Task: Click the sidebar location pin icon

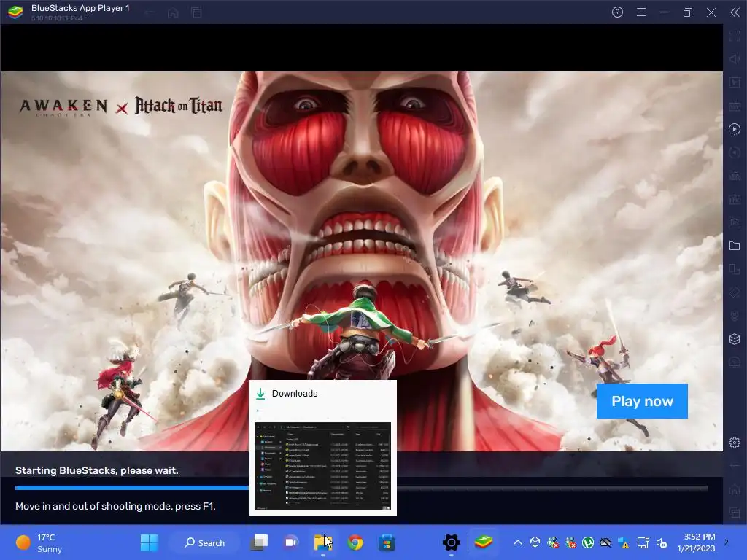Action: click(734, 316)
